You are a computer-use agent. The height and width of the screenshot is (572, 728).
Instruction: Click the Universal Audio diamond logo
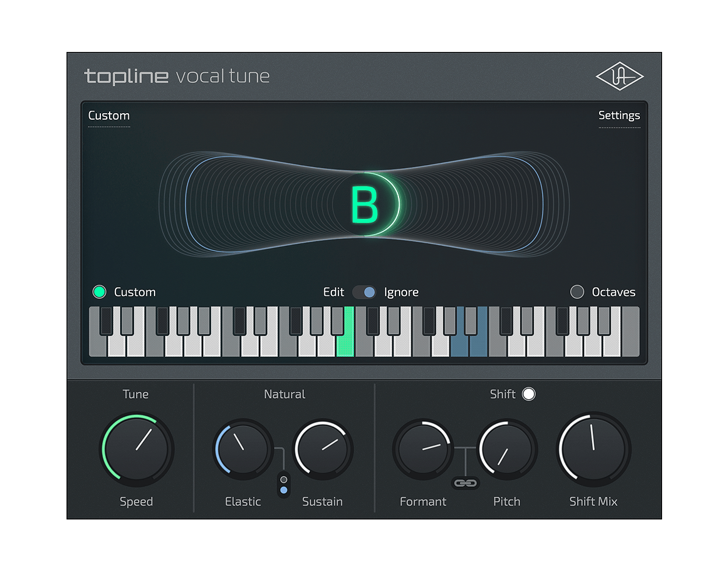(x=619, y=76)
